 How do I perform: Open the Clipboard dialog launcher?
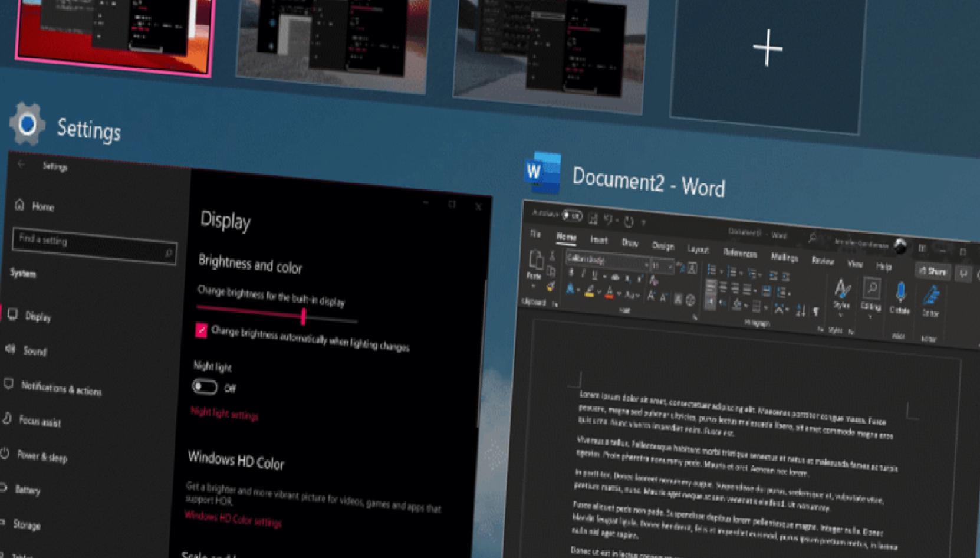pyautogui.click(x=555, y=304)
